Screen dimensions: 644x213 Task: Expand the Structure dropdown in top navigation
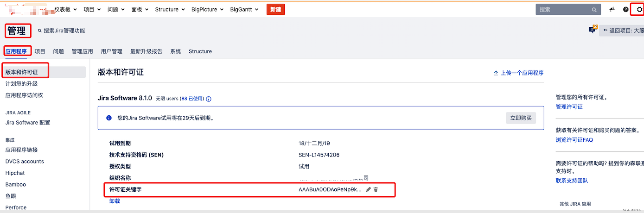coord(170,9)
